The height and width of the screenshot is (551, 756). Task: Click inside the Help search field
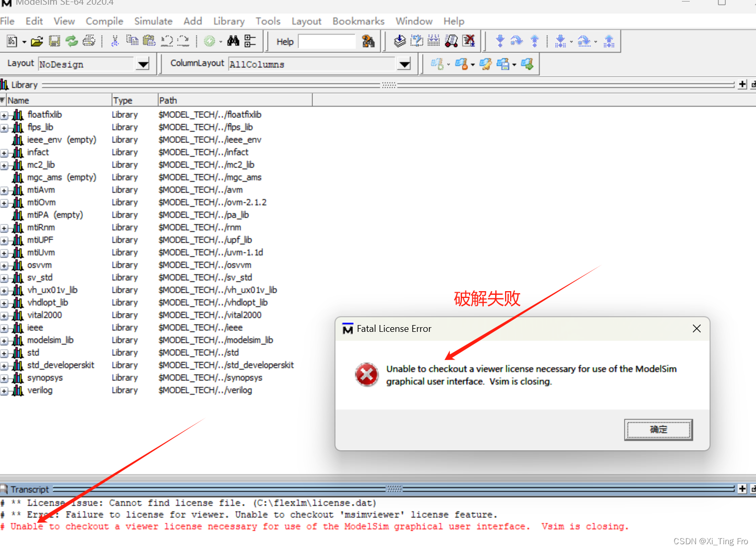pyautogui.click(x=327, y=42)
